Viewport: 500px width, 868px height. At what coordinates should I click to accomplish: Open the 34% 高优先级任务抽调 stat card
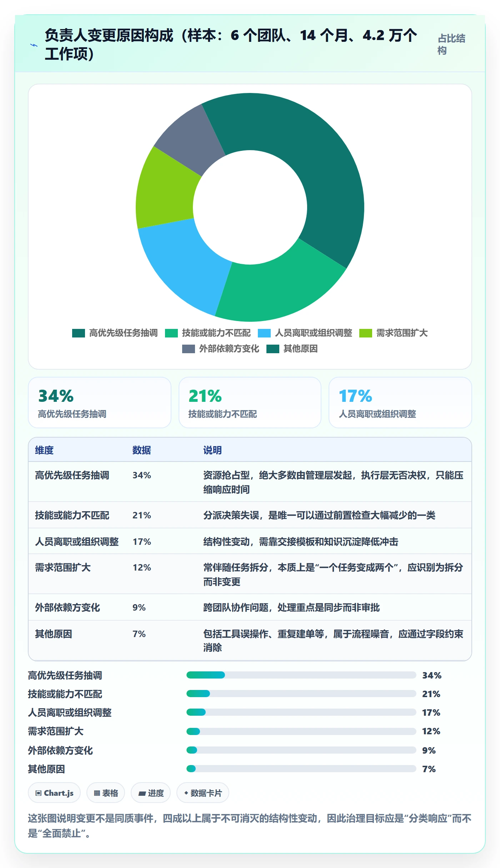coord(100,403)
